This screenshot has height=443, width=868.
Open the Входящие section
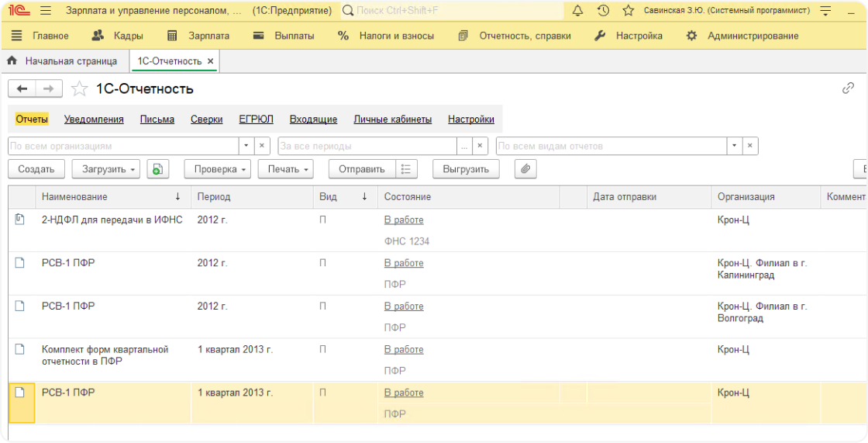point(313,119)
